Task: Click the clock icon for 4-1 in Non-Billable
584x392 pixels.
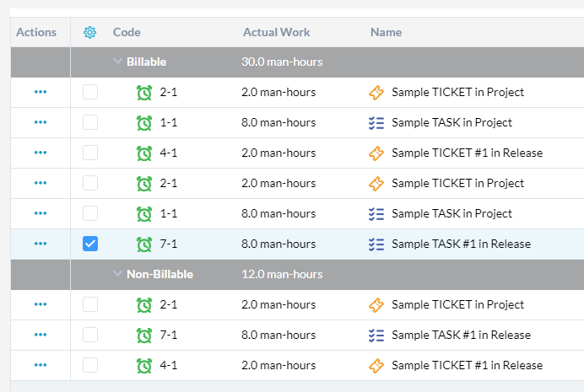Action: (144, 366)
